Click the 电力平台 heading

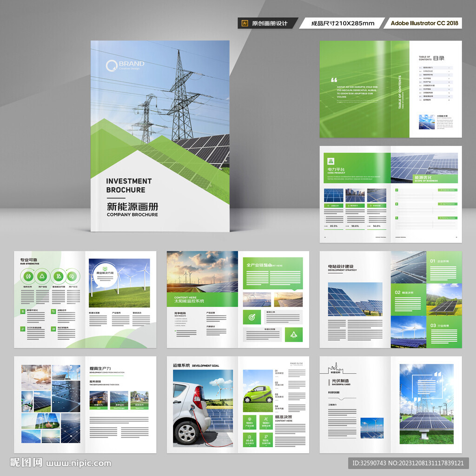pyautogui.click(x=336, y=169)
